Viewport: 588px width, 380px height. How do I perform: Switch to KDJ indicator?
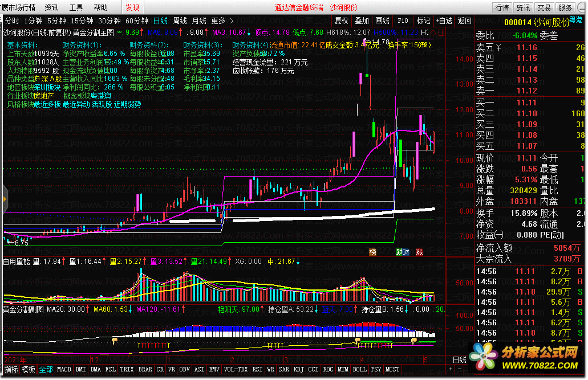(298, 369)
